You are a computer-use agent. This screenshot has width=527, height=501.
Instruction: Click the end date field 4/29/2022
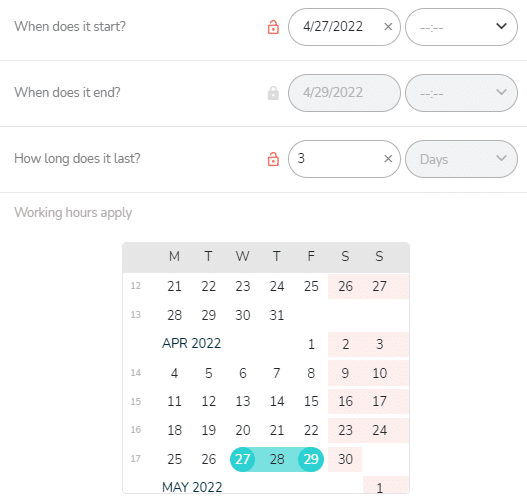pyautogui.click(x=344, y=93)
